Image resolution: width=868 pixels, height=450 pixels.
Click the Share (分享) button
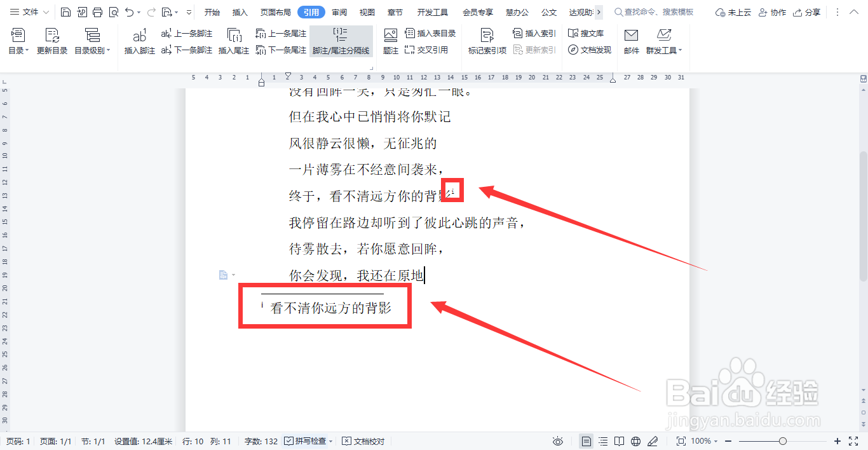[807, 12]
